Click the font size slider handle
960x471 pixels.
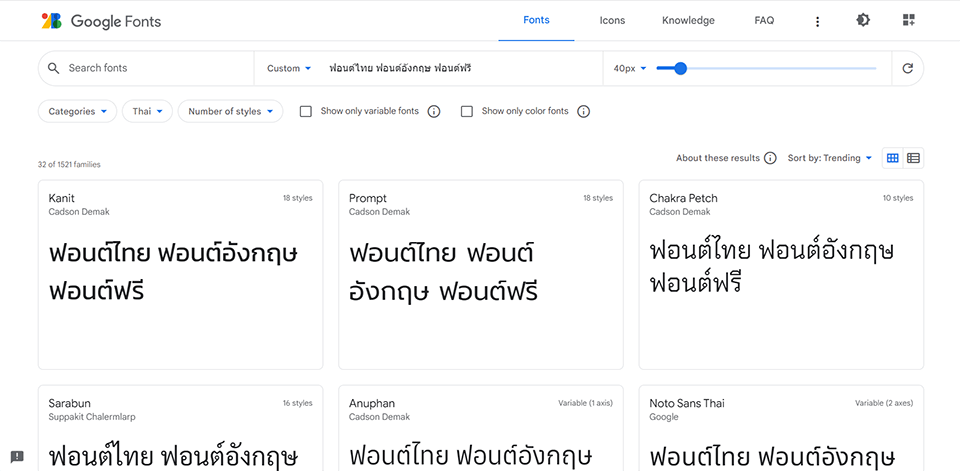pyautogui.click(x=680, y=69)
